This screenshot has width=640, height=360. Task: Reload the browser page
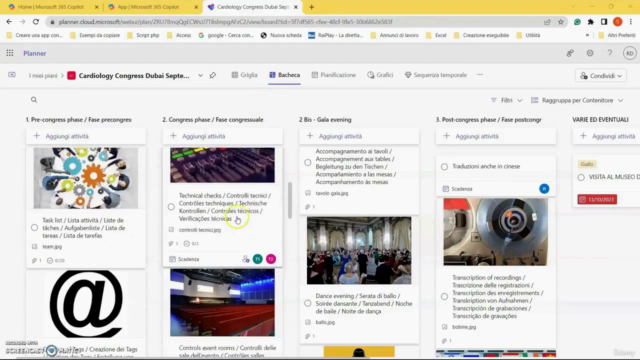36,22
